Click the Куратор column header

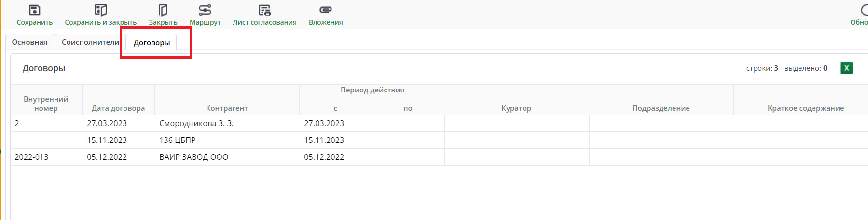[516, 108]
